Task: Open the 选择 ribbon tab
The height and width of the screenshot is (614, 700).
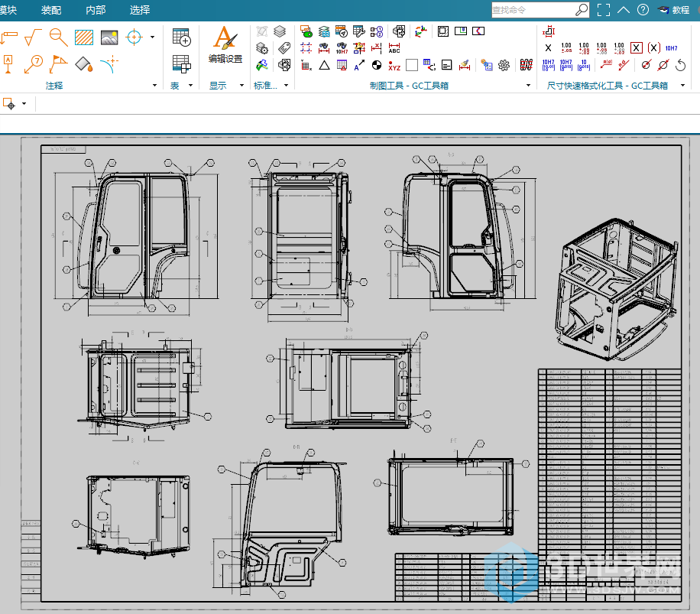Action: [140, 10]
